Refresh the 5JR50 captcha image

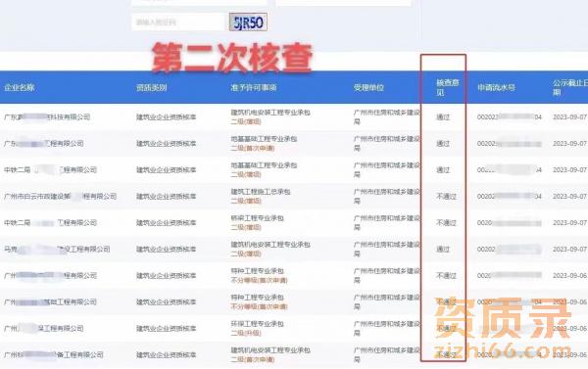pyautogui.click(x=248, y=23)
